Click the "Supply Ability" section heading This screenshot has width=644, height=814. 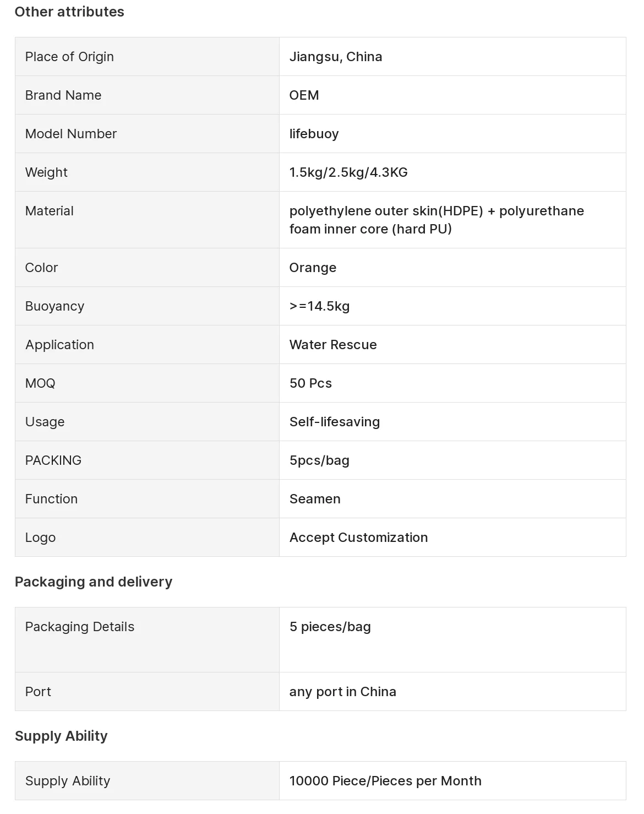tap(61, 736)
